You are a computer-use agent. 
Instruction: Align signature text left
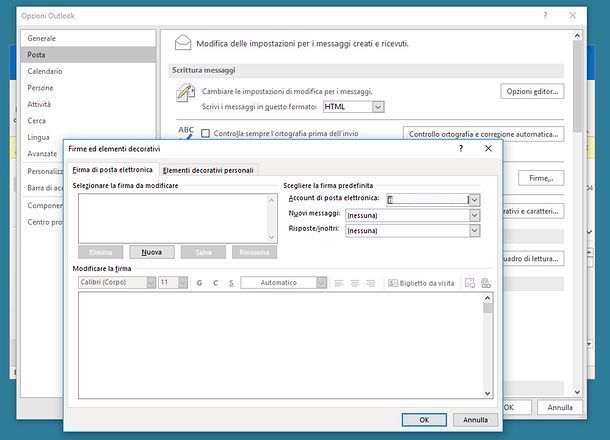click(339, 283)
